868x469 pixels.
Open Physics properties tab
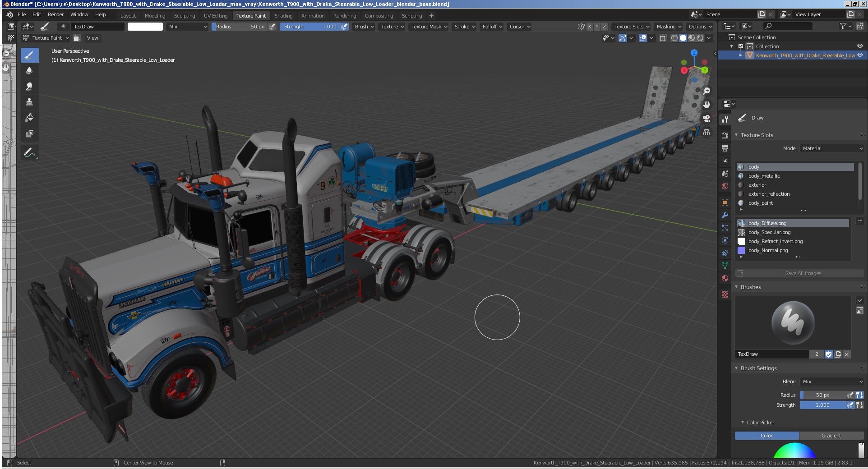[x=725, y=240]
